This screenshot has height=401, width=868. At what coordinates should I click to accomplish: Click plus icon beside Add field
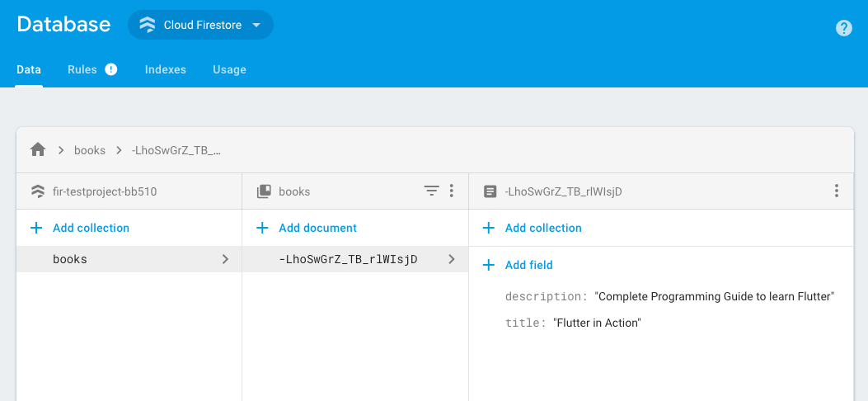pyautogui.click(x=488, y=265)
